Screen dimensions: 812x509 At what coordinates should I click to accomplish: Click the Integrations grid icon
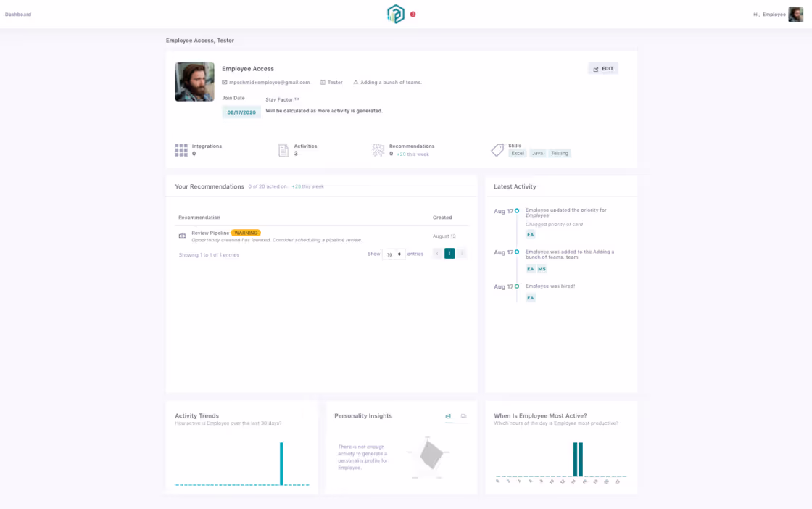pyautogui.click(x=181, y=150)
